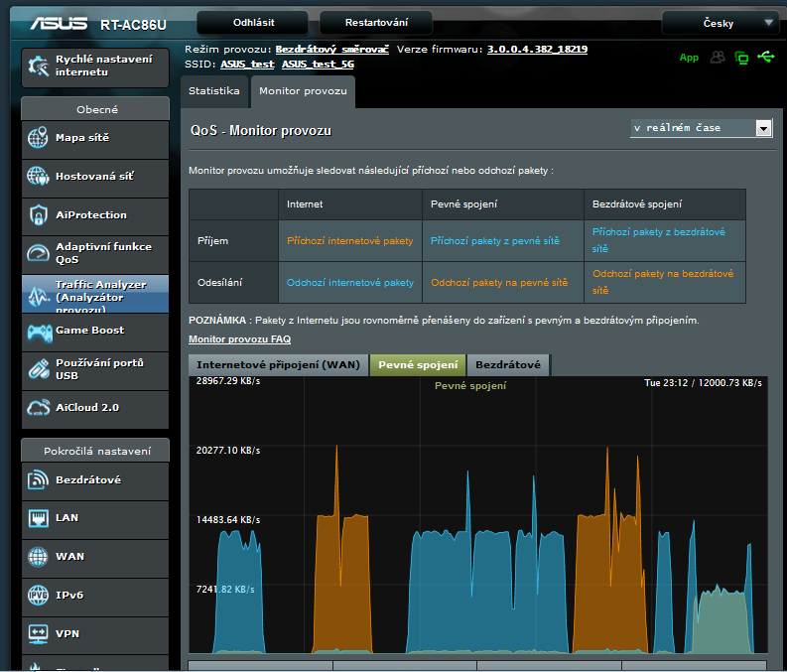Expand the 'v reálném čase' time dropdown
This screenshot has width=787, height=672.
click(x=702, y=128)
